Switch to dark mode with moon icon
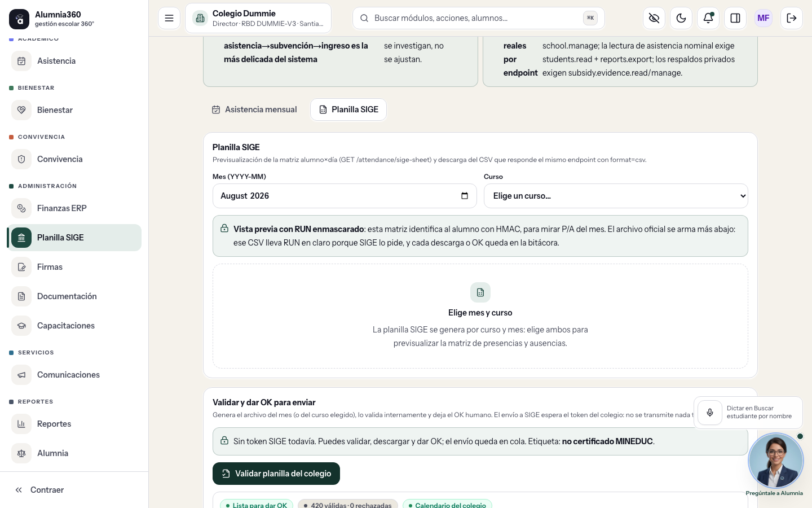The height and width of the screenshot is (508, 812). coord(681,18)
